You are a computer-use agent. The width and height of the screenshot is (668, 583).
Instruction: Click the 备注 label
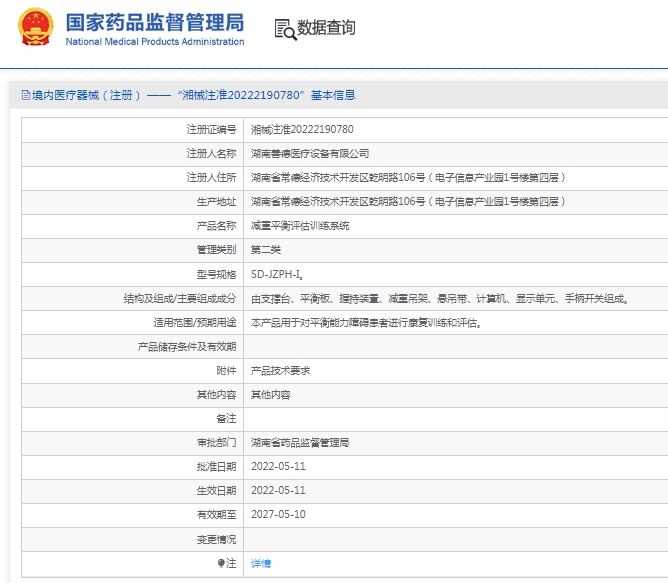point(226,418)
